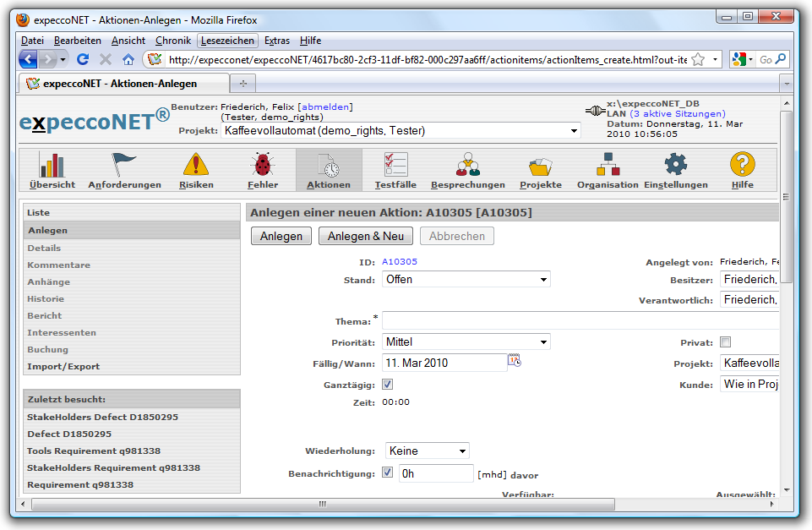The width and height of the screenshot is (812, 530).
Task: Open the Fehler ladybug icon
Action: (x=262, y=165)
